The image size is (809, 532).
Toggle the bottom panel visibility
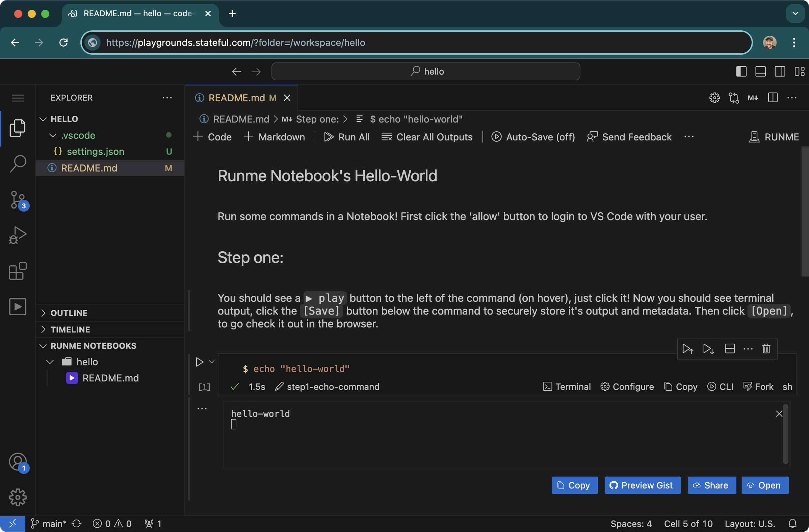point(760,71)
